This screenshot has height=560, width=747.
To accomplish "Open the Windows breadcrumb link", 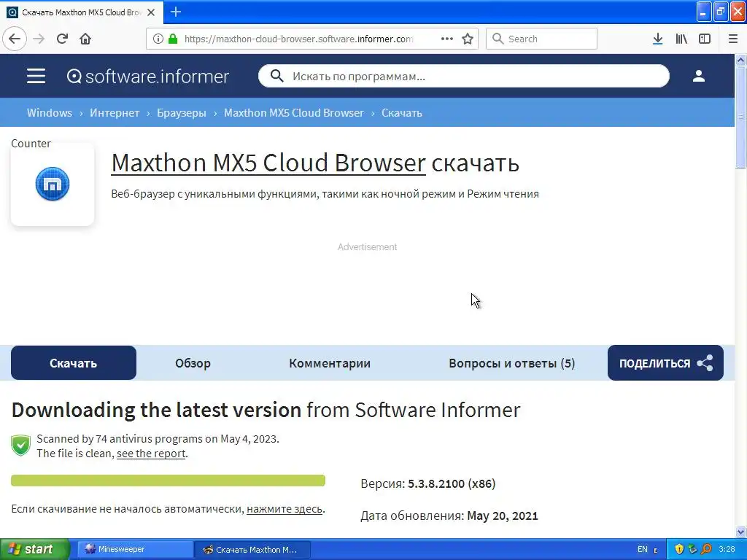I will [50, 113].
